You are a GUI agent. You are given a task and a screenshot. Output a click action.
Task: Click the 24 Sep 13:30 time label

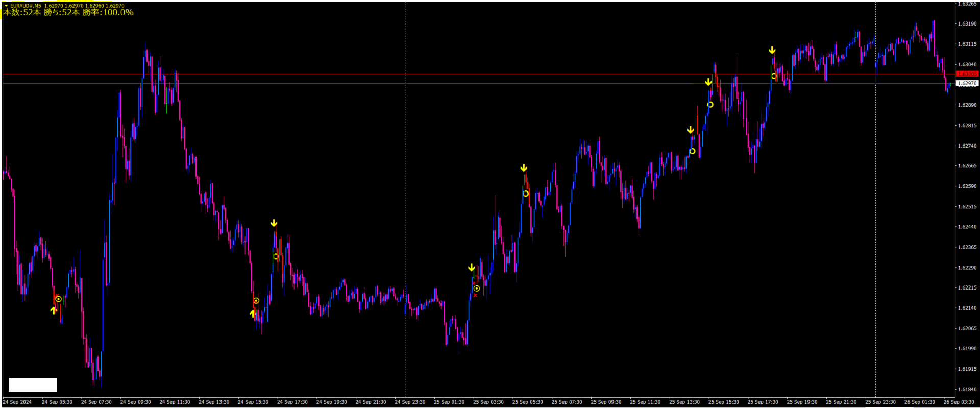(214, 402)
